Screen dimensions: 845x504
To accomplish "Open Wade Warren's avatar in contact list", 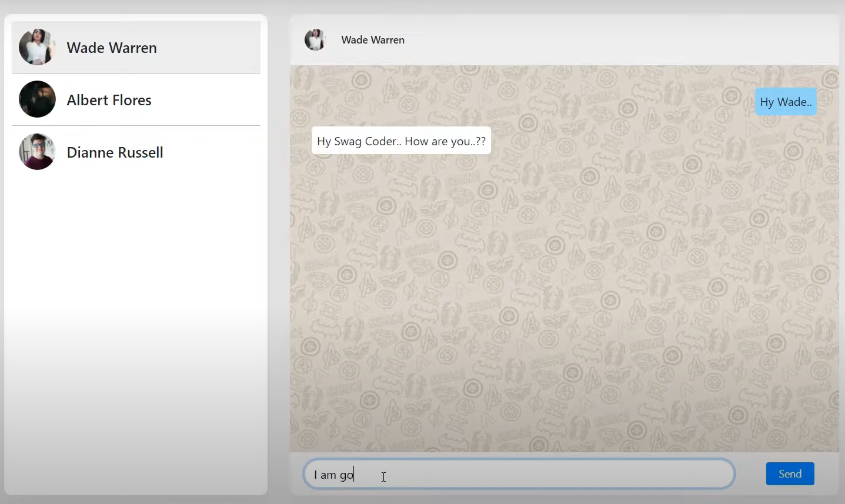I will [37, 47].
